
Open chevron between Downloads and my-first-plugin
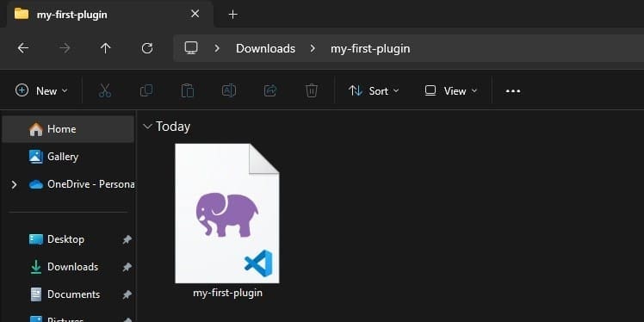[x=313, y=48]
